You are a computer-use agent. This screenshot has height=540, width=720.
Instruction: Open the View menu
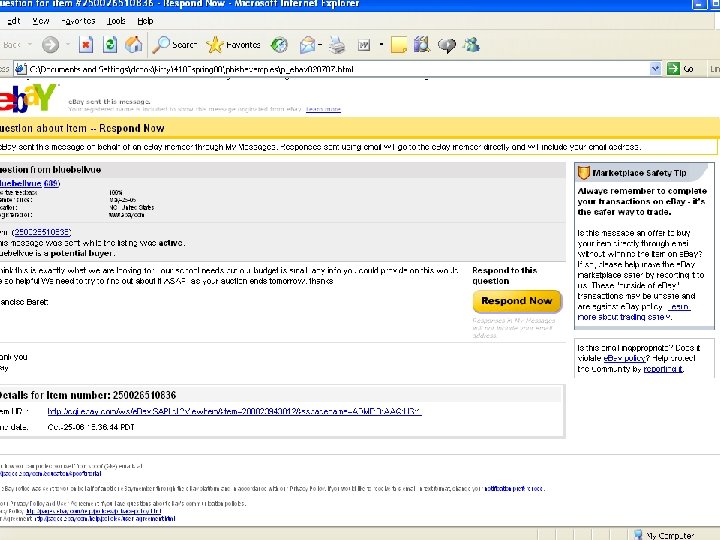click(x=41, y=21)
